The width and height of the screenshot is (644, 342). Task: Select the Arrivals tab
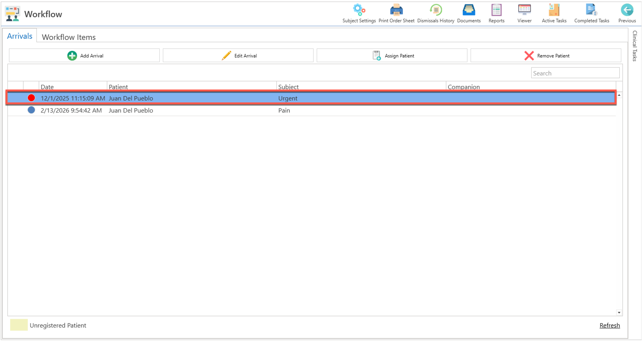pyautogui.click(x=20, y=36)
